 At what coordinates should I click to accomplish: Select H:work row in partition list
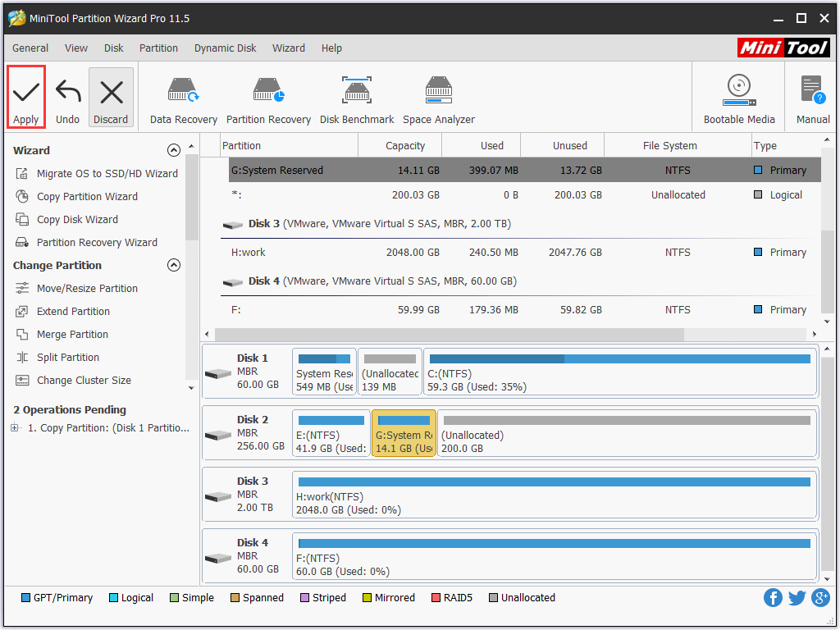click(x=521, y=253)
